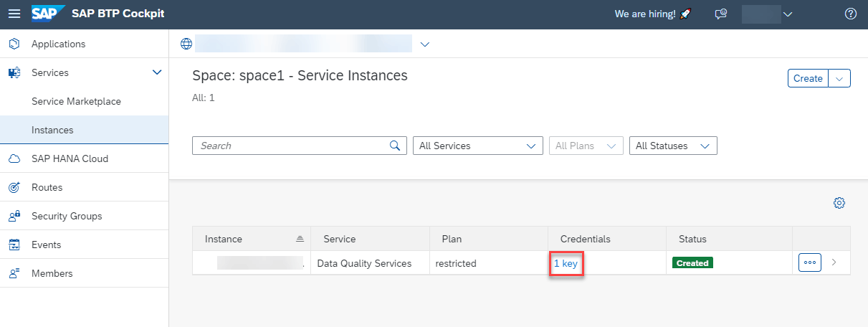
Task: Open the hamburger navigation menu
Action: click(x=14, y=14)
